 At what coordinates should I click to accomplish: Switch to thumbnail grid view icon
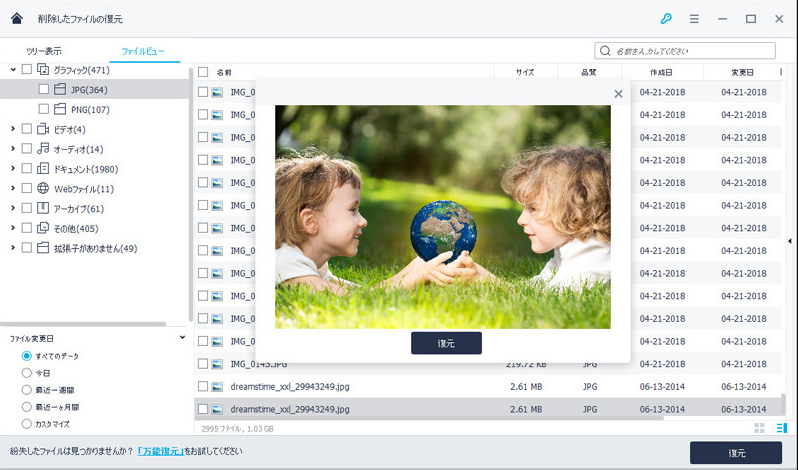point(759,428)
